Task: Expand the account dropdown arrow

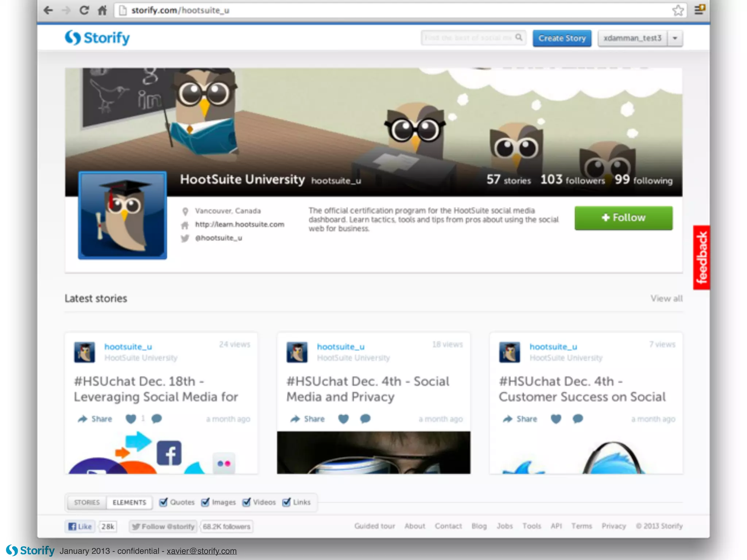Action: pos(675,38)
